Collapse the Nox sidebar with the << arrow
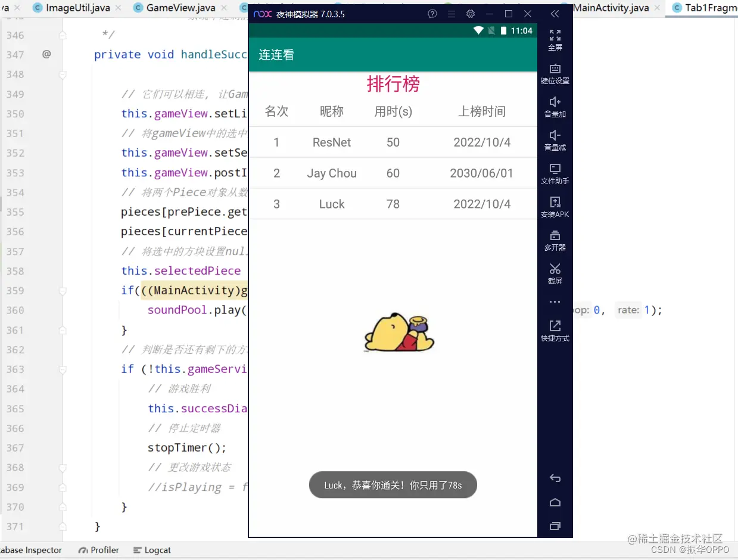The image size is (738, 560). (x=555, y=14)
